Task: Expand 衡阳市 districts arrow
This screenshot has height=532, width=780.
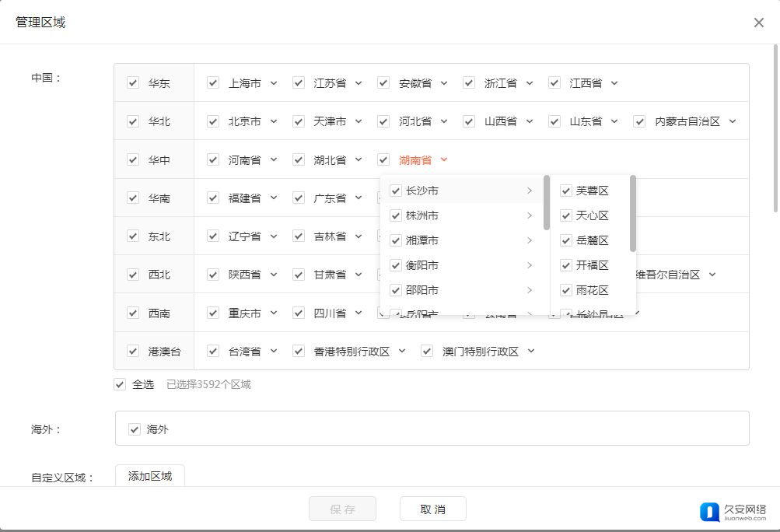Action: (530, 265)
